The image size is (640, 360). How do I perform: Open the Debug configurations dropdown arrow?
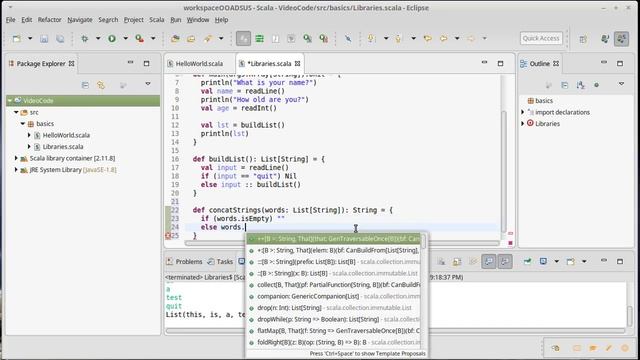click(x=98, y=39)
